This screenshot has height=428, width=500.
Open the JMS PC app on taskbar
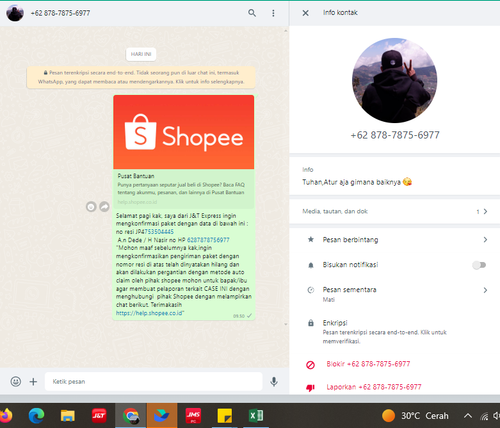(193, 416)
